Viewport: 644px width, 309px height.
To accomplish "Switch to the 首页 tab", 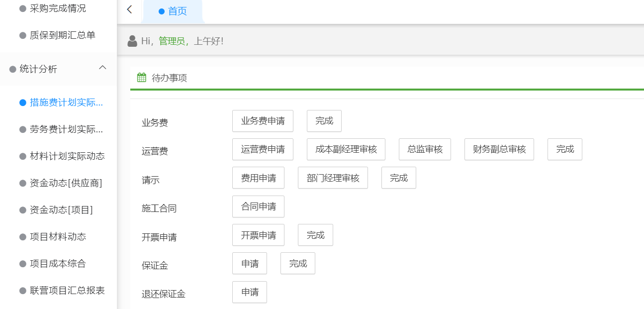I will (x=173, y=11).
